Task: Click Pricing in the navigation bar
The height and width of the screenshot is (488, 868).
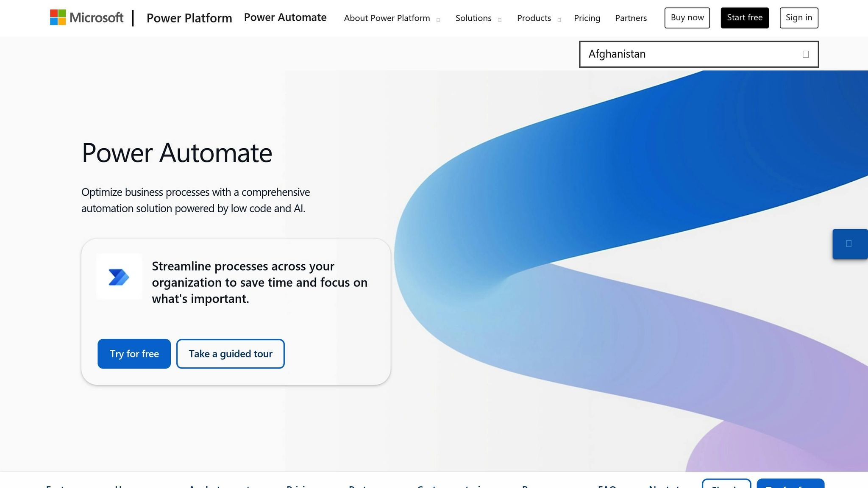Action: coord(587,18)
